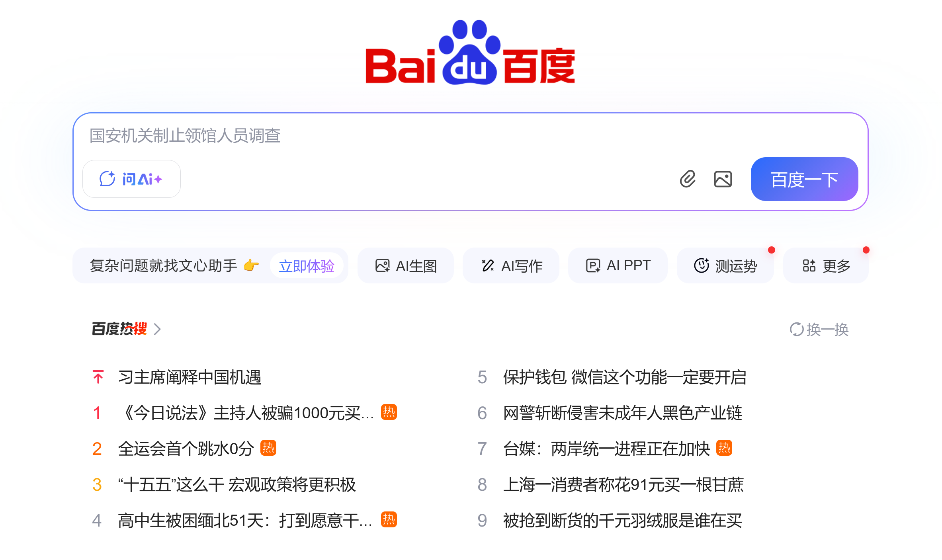Open topic 网警斩断侵害未成年人黑色产业链
Image resolution: width=942 pixels, height=560 pixels.
623,413
